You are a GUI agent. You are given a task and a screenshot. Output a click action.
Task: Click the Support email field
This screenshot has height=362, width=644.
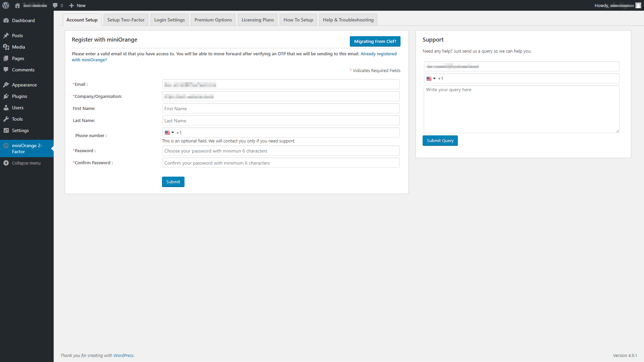tap(522, 66)
